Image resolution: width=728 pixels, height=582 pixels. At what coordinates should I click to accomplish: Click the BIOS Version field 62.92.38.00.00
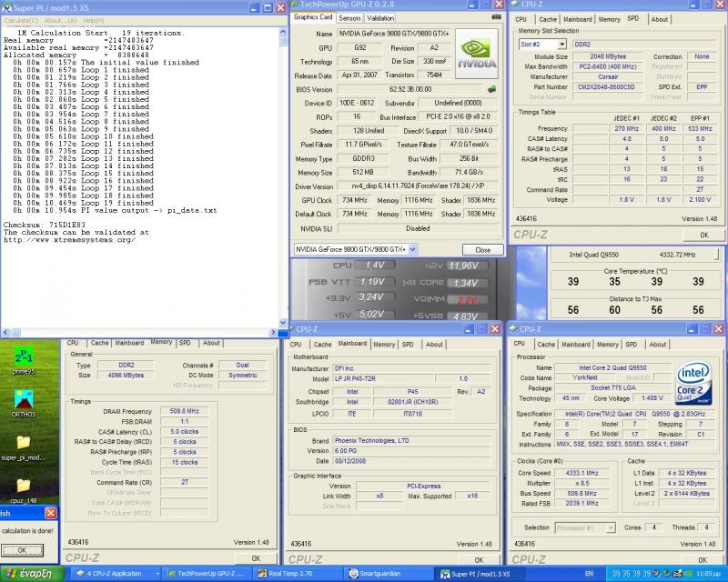click(410, 89)
